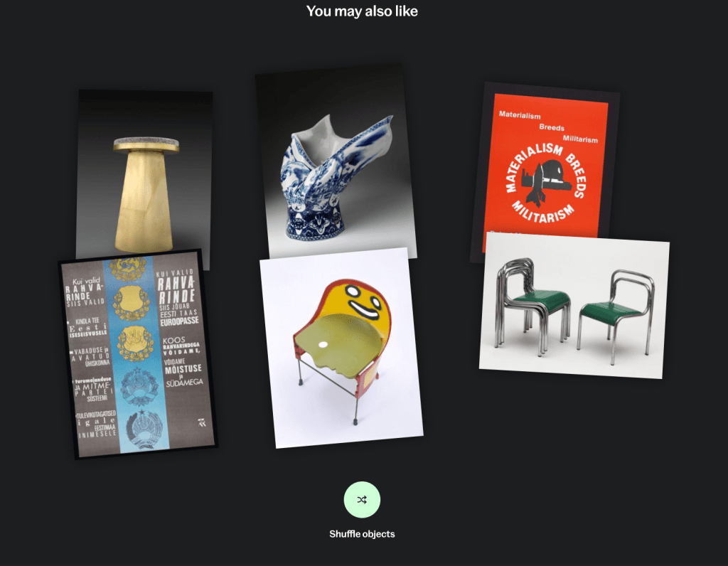Click the Shuffle objects label
Viewport: 728px width, 566px height.
(x=362, y=534)
